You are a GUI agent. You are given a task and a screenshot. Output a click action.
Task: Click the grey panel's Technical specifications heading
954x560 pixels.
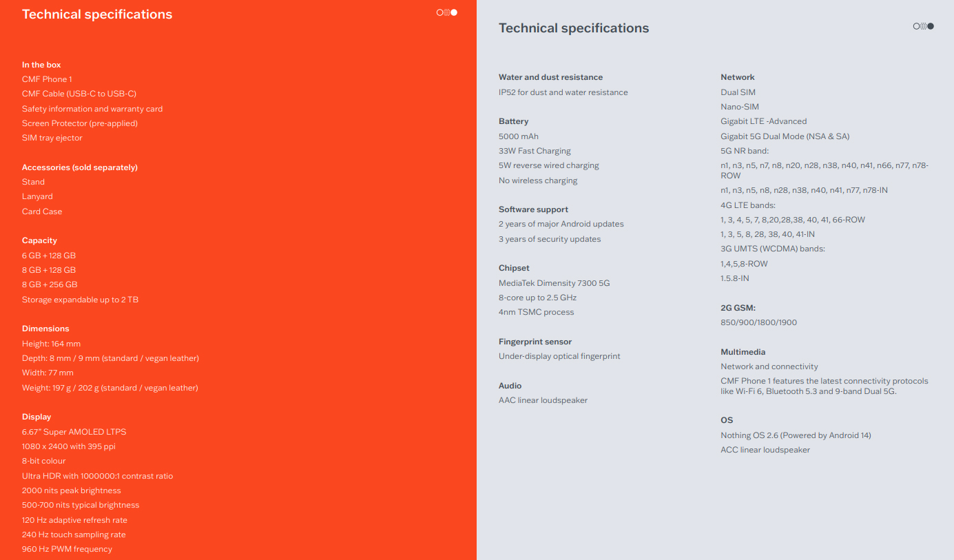click(574, 28)
